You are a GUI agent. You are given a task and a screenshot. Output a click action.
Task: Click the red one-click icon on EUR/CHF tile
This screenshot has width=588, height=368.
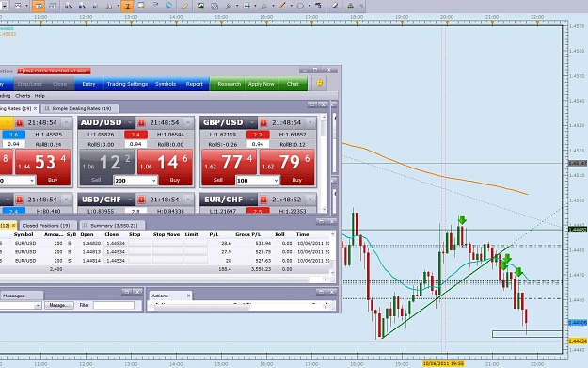[x=263, y=200]
